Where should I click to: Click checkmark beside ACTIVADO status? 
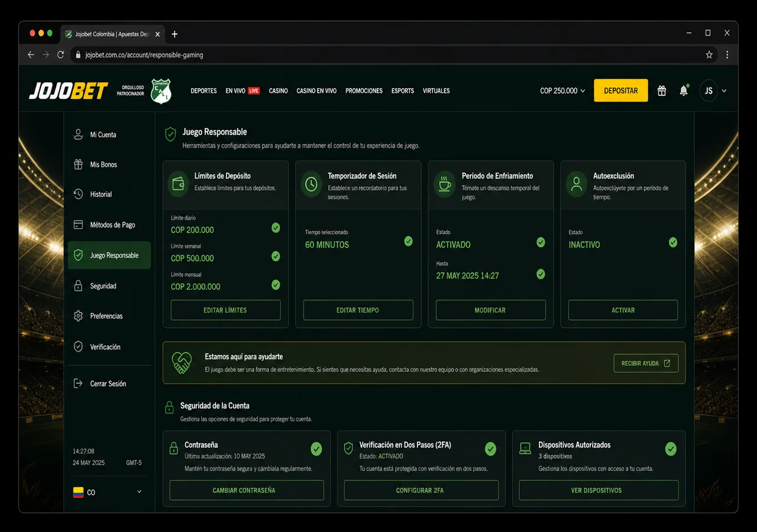coord(541,242)
